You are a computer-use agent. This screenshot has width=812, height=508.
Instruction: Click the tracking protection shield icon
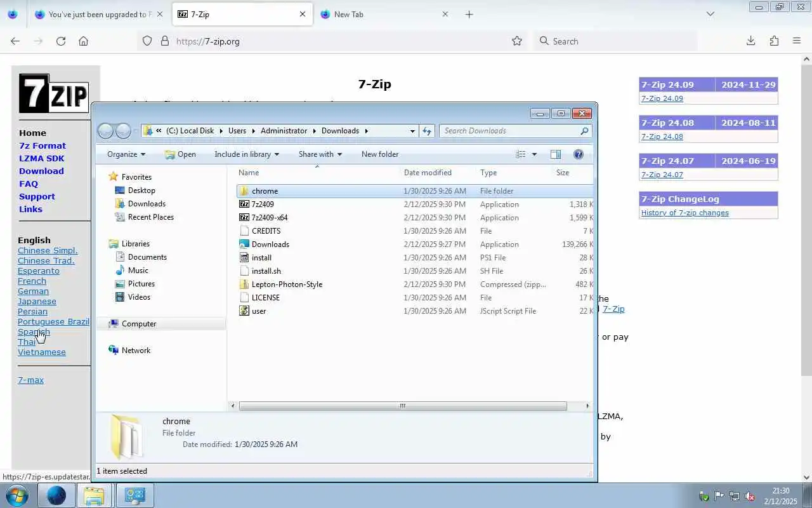tap(147, 41)
